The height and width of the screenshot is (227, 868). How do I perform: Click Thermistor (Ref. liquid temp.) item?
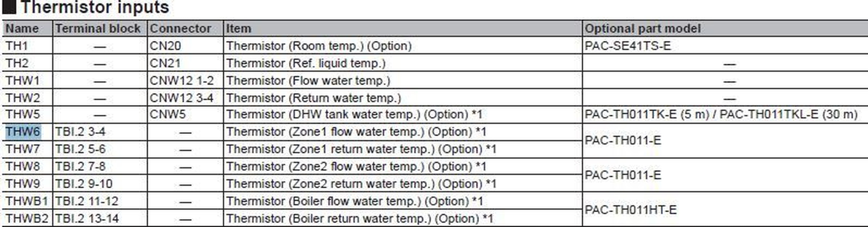[306, 63]
